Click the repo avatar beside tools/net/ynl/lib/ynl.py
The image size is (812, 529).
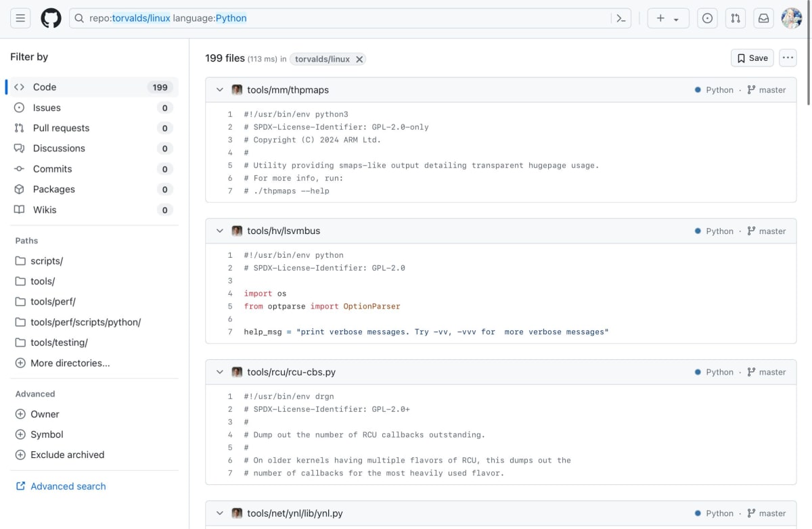pyautogui.click(x=237, y=513)
